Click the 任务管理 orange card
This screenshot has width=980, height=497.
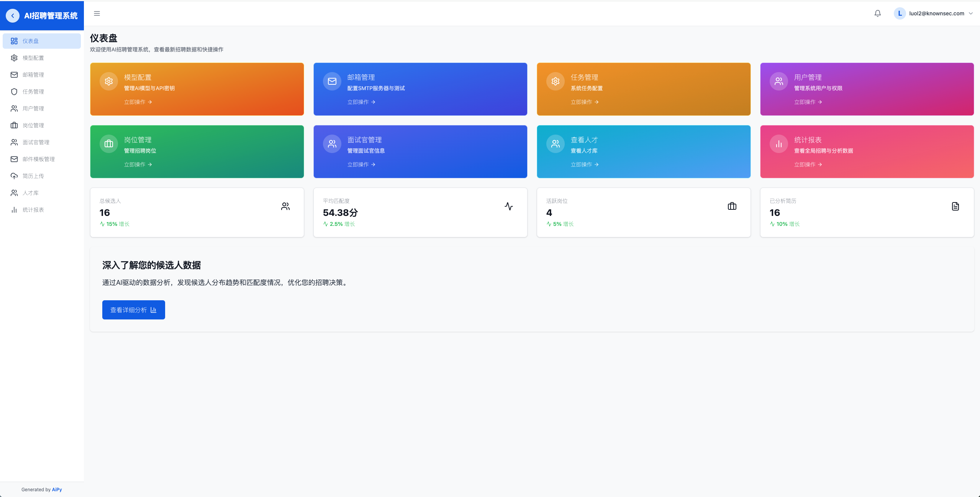643,89
